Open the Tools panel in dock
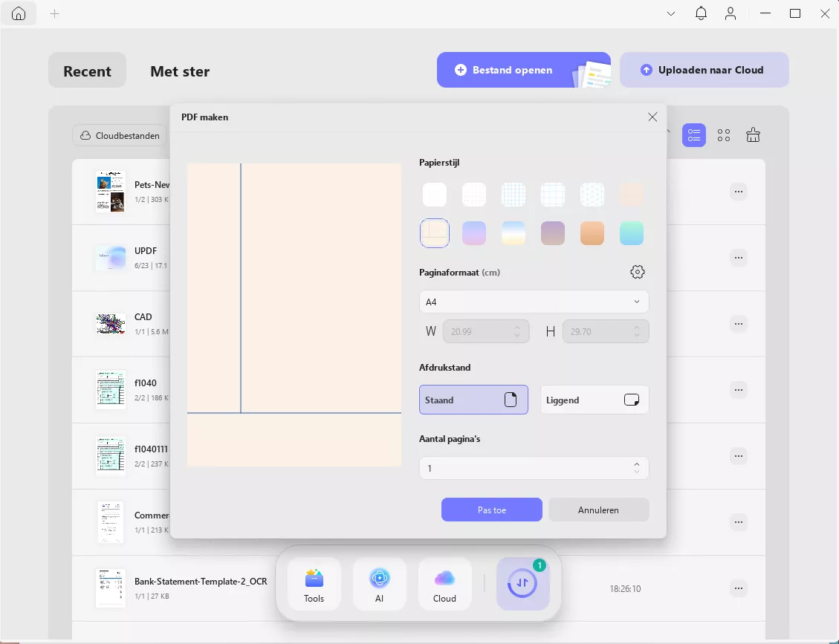Screen dimensions: 839x644 (x=314, y=584)
